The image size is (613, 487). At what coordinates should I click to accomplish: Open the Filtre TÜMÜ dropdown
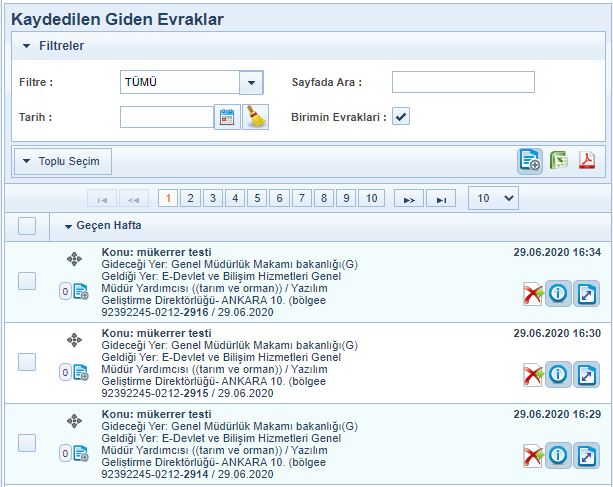click(x=251, y=82)
